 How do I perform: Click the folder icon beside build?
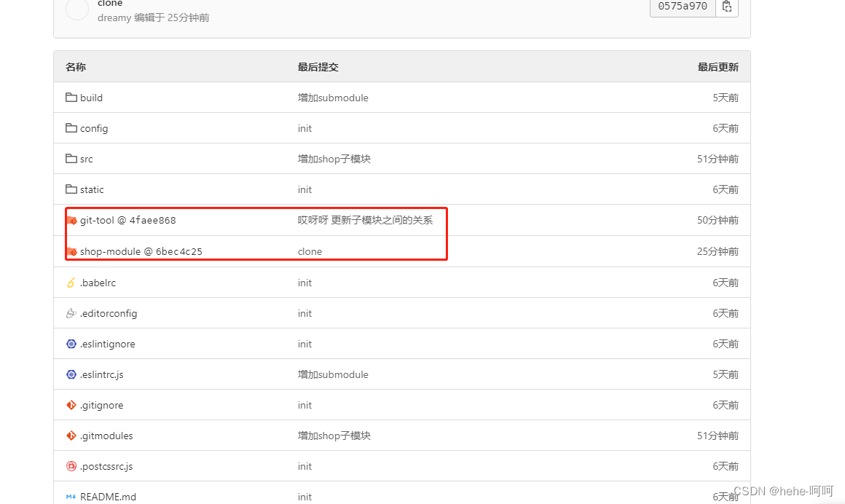coord(71,98)
